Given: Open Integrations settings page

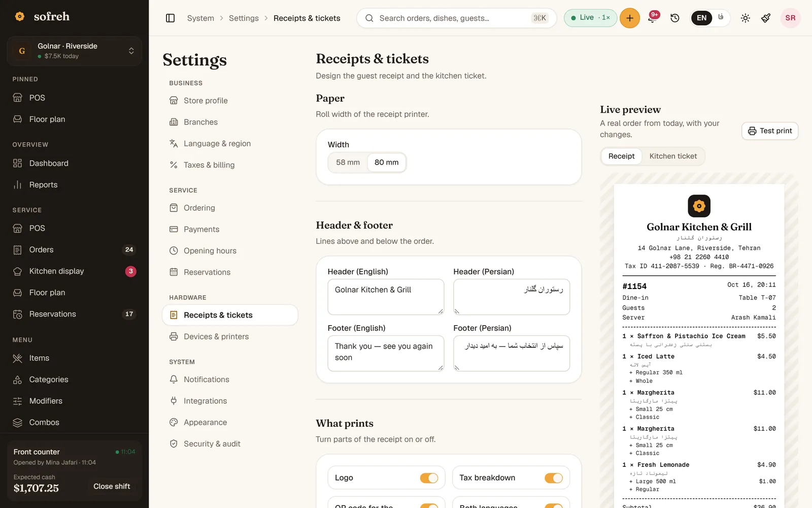Looking at the screenshot, I should (230, 401).
